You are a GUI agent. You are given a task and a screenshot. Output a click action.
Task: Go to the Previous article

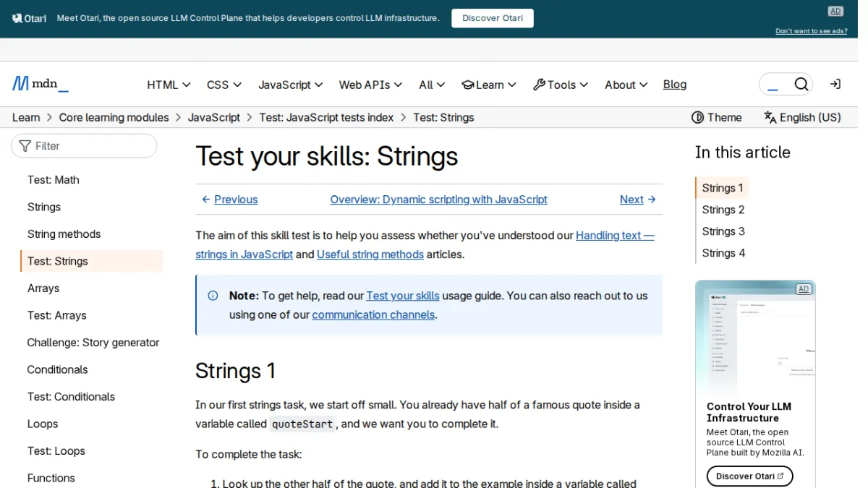[229, 200]
